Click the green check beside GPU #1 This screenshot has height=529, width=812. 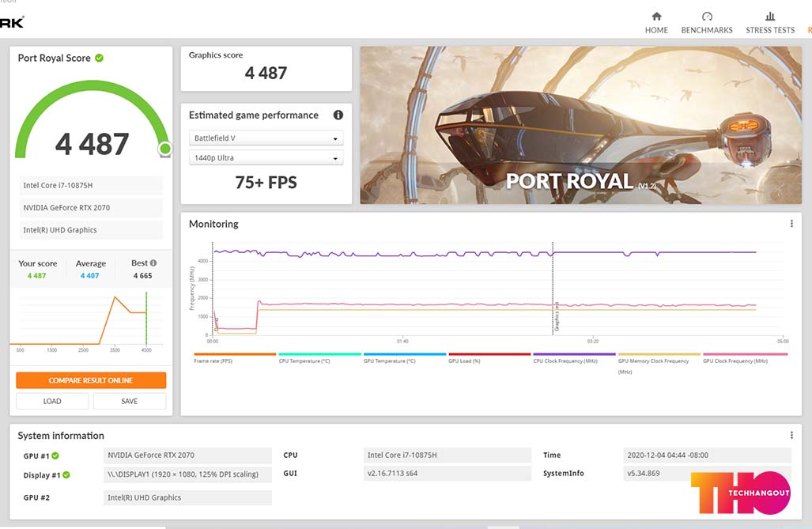click(55, 455)
